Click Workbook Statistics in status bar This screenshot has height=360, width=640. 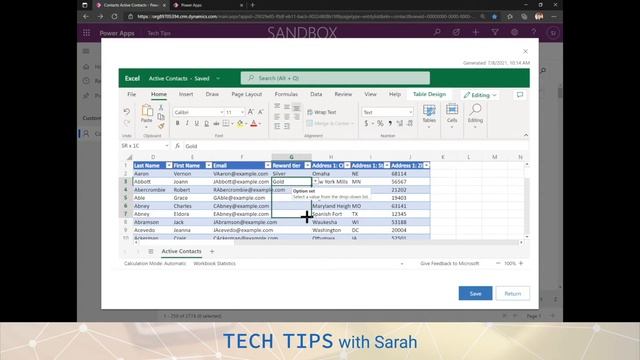tap(214, 264)
